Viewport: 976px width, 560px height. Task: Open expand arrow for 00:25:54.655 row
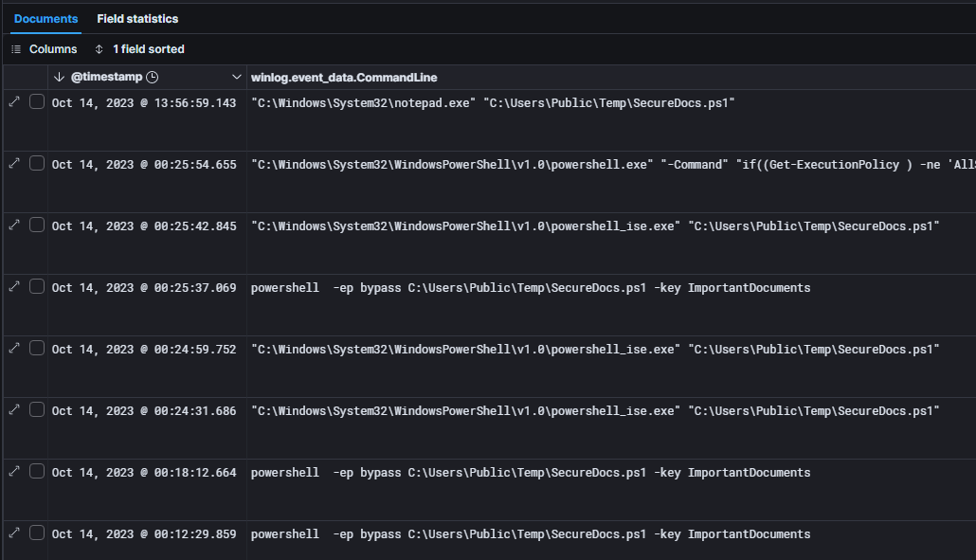14,163
